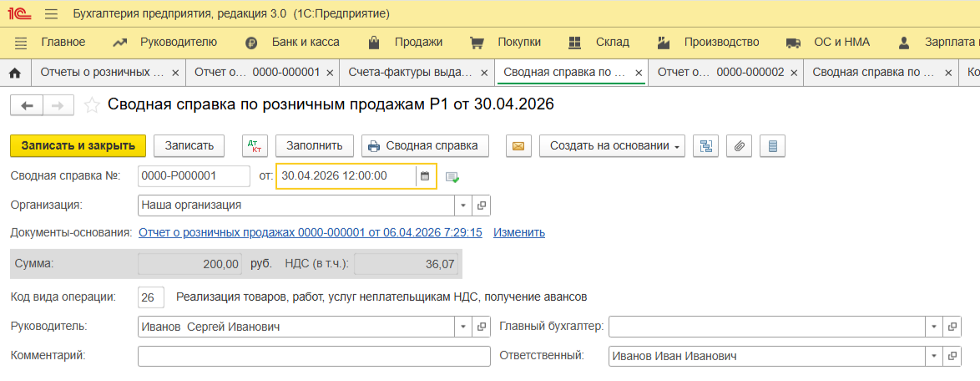
Task: Open Руководитель field record icon
Action: click(x=482, y=327)
